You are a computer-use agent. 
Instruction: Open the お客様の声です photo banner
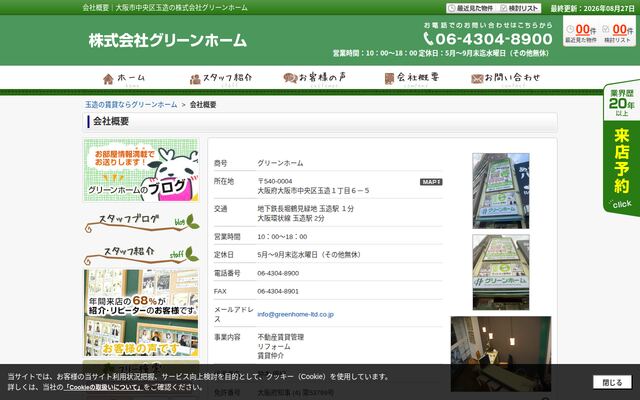[141, 312]
